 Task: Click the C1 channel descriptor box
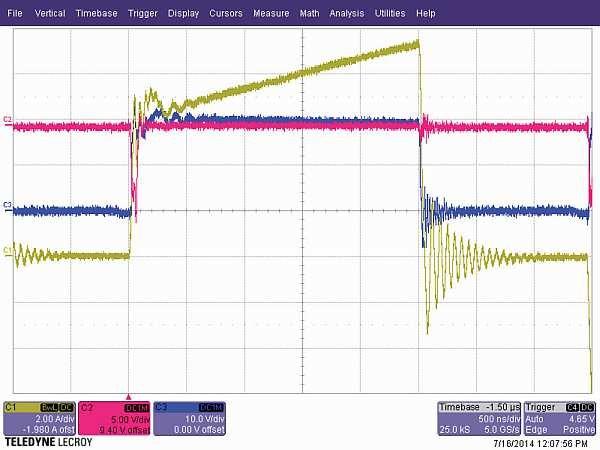(39, 418)
